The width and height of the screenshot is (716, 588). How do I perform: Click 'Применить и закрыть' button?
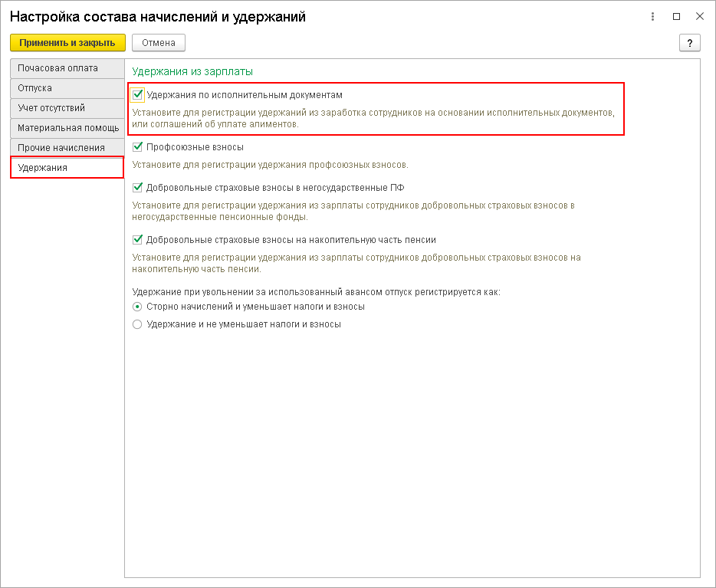(x=67, y=43)
